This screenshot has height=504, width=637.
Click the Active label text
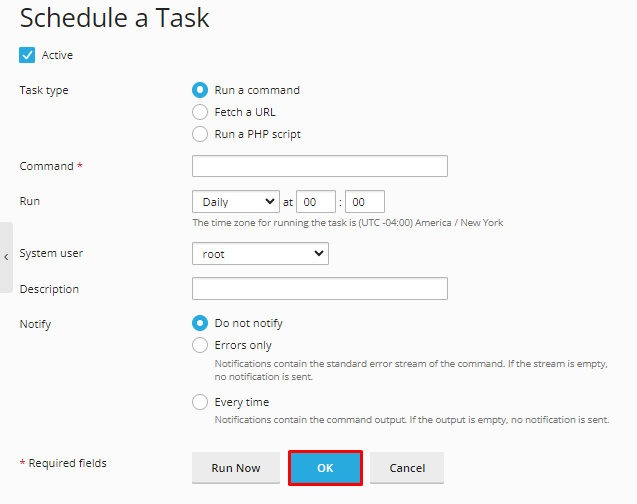pos(57,56)
